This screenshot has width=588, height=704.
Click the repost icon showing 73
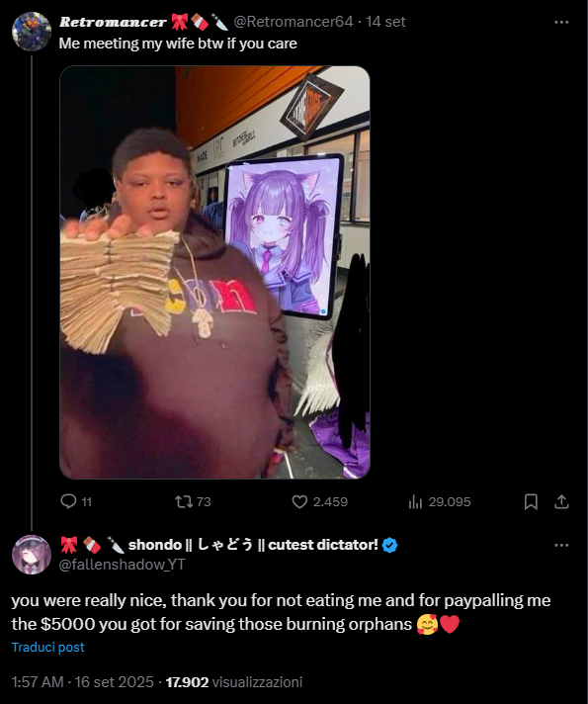(x=184, y=501)
